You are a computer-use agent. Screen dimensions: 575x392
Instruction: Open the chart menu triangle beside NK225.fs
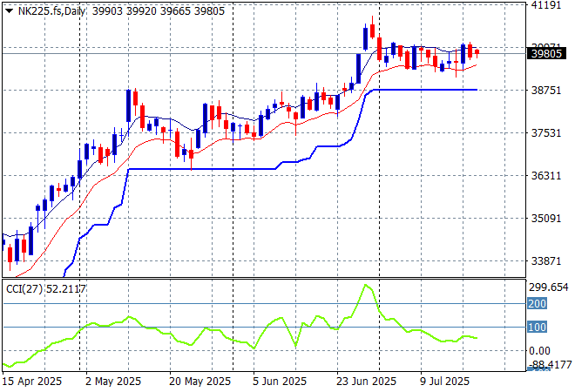[9, 10]
